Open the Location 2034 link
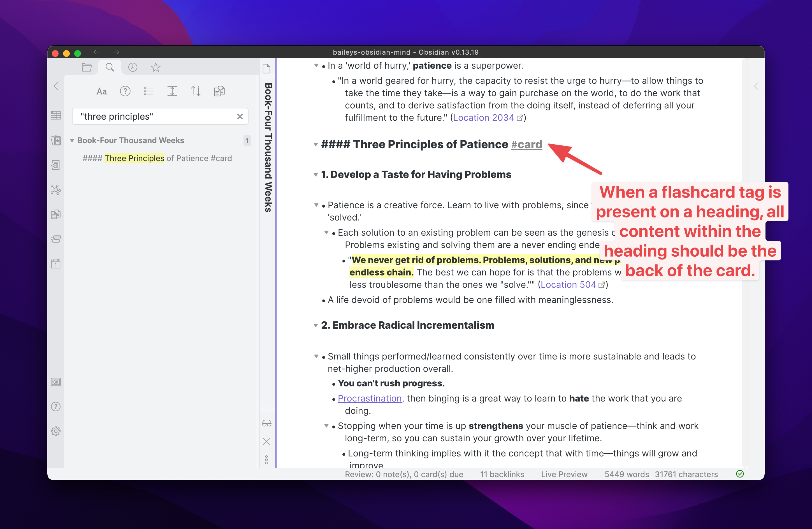The width and height of the screenshot is (812, 529). [484, 117]
